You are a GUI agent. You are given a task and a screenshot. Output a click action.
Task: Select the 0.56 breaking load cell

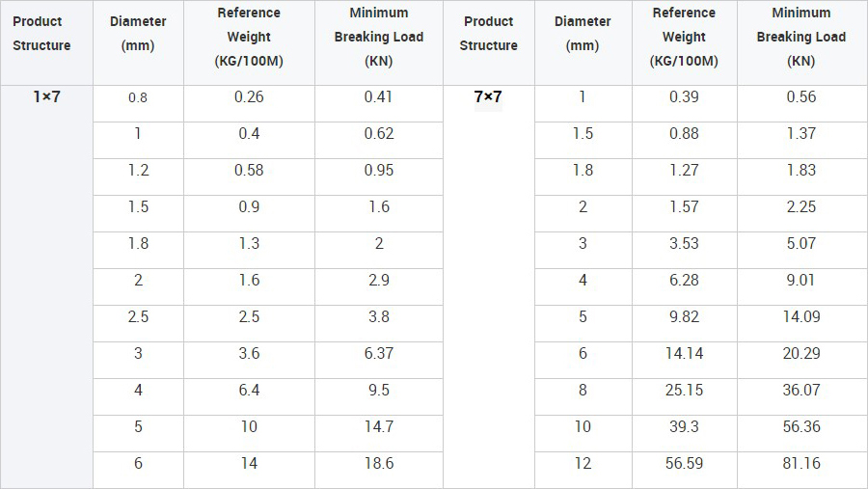tap(800, 96)
